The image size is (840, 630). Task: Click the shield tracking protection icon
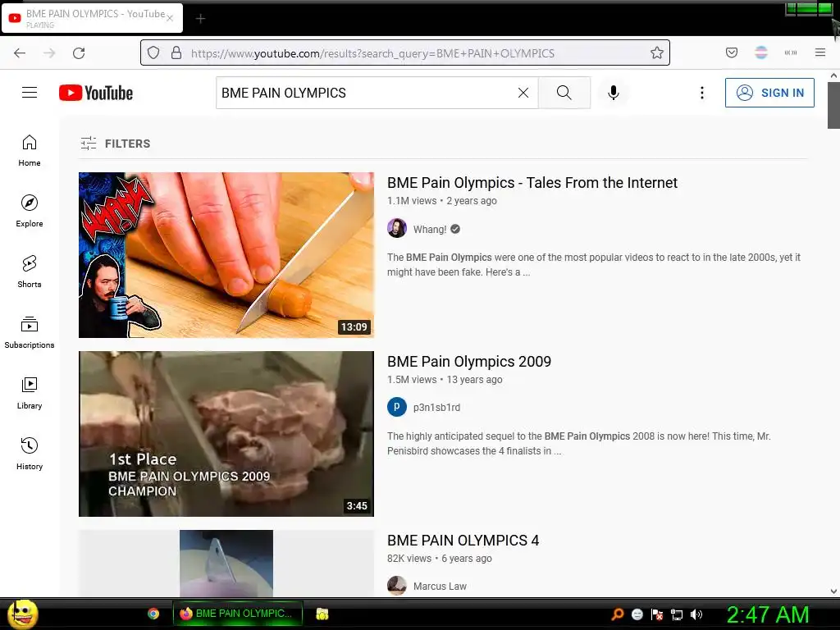click(153, 53)
